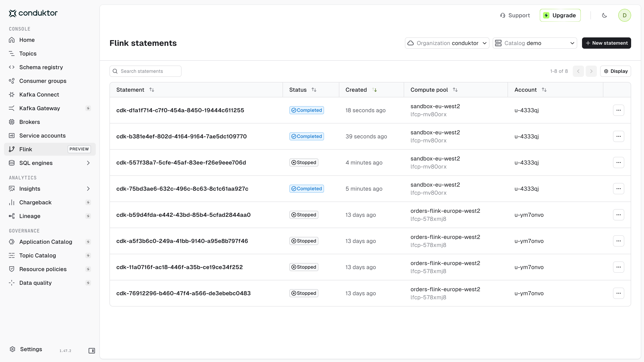Open actions menu for cdk-75bd3ae6 row
This screenshot has width=644, height=362.
[x=618, y=189]
